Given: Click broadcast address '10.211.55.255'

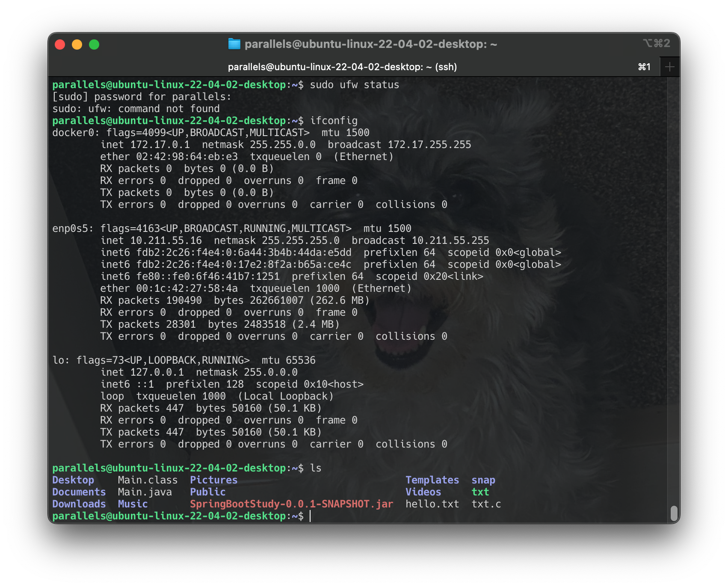Looking at the screenshot, I should click(x=450, y=240).
